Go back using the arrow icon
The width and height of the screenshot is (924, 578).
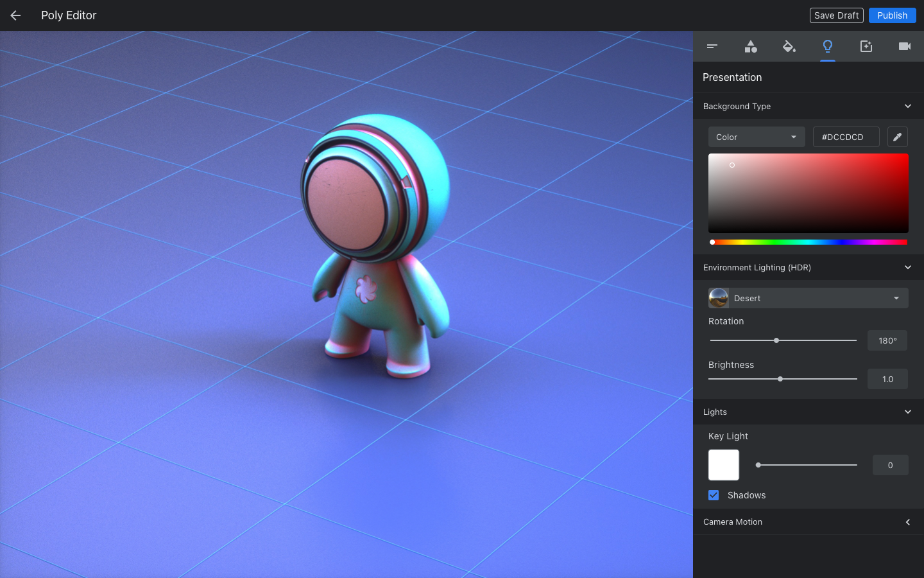tap(15, 15)
